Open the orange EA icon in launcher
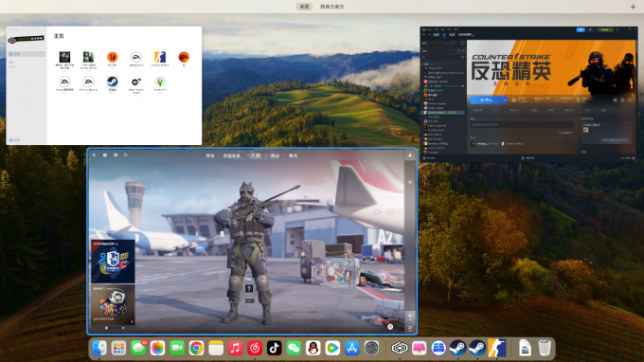 coord(184,57)
